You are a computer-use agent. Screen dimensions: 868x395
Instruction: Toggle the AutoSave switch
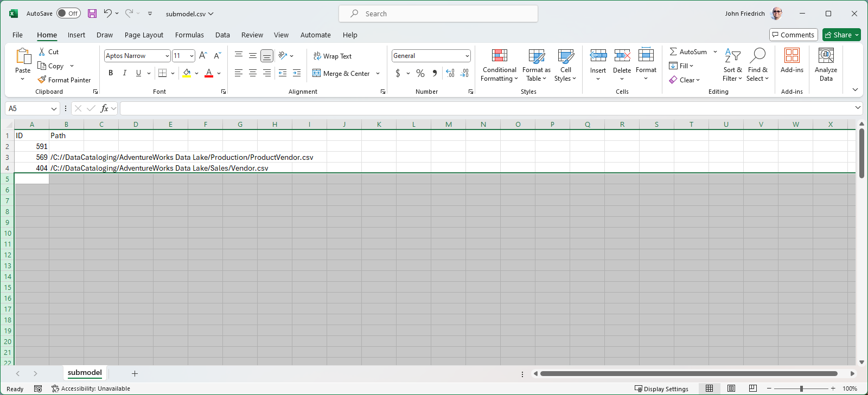pyautogui.click(x=68, y=14)
